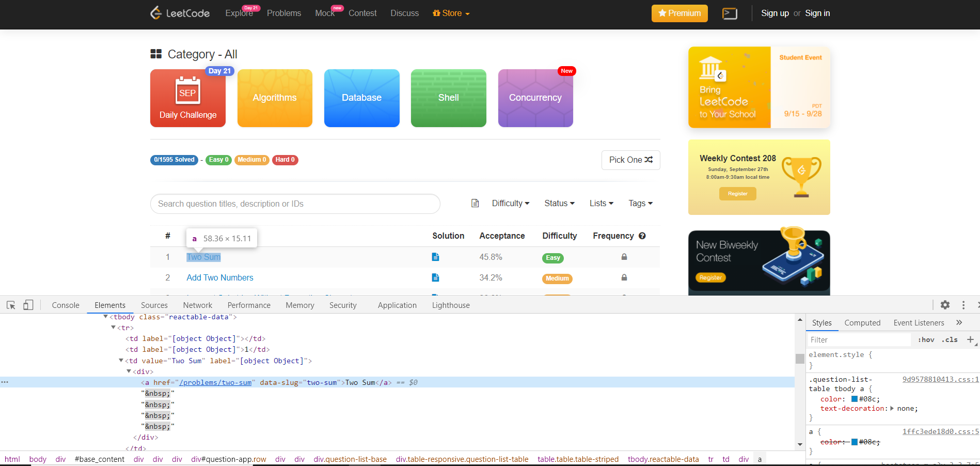Open the Shell category card
Viewport: 980px width, 466px height.
(449, 98)
